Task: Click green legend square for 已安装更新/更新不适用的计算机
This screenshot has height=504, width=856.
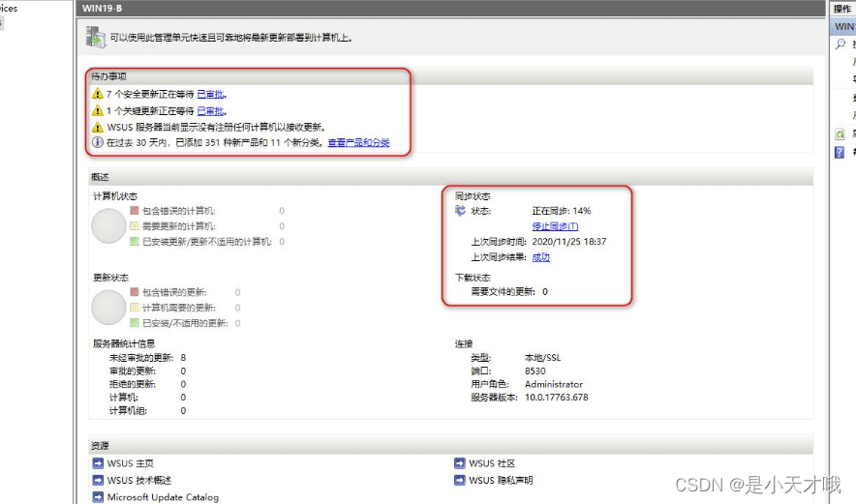Action: pos(135,241)
